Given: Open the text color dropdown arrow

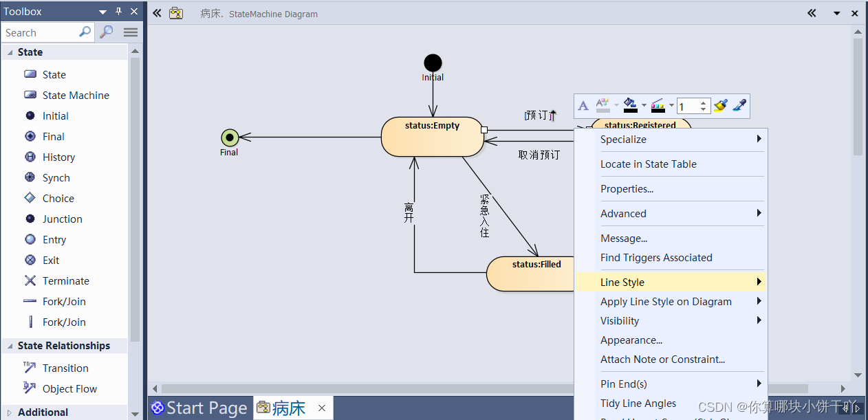Looking at the screenshot, I should click(616, 106).
